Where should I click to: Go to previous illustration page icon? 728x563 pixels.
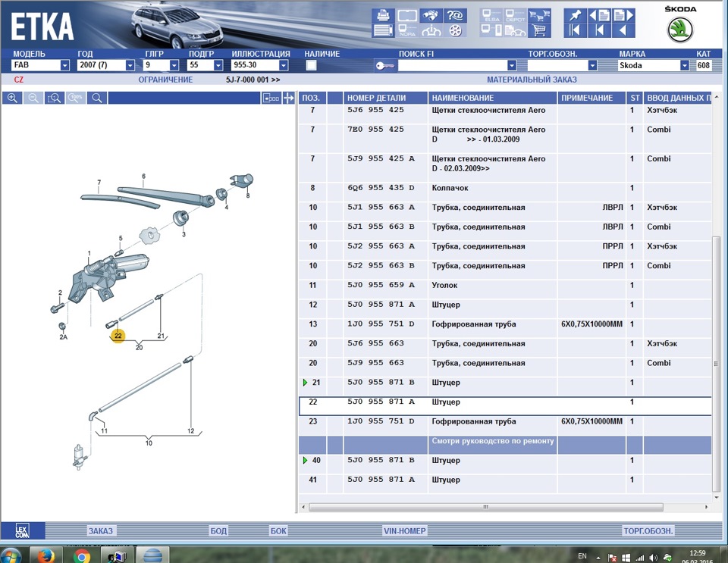click(x=599, y=15)
